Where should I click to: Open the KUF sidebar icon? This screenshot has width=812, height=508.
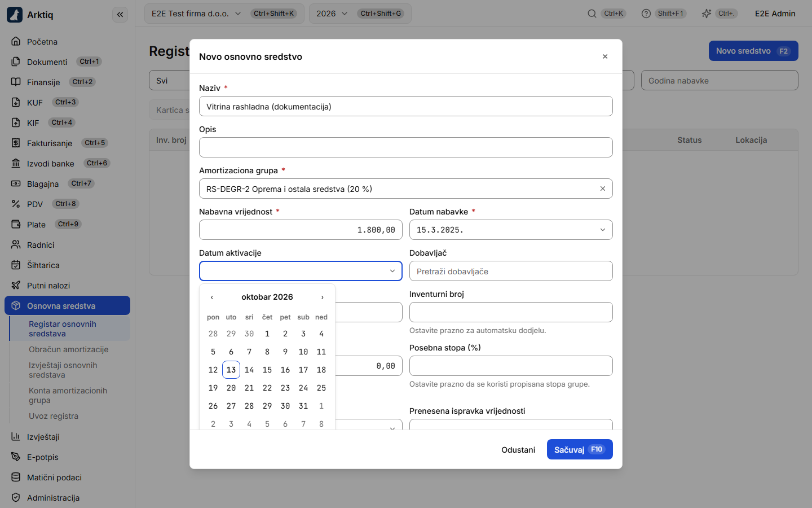(16, 102)
